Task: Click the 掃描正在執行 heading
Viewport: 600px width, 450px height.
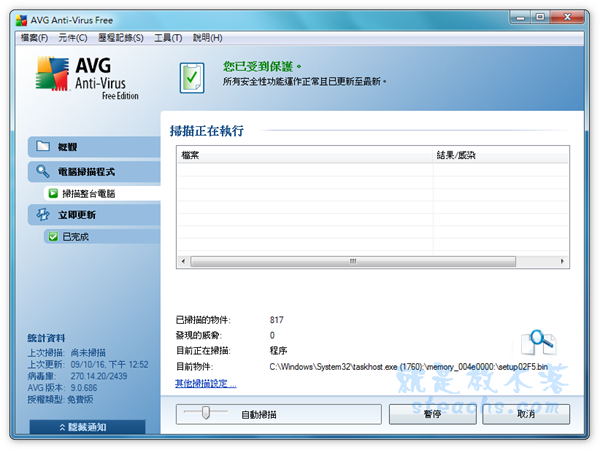Action: (x=207, y=131)
